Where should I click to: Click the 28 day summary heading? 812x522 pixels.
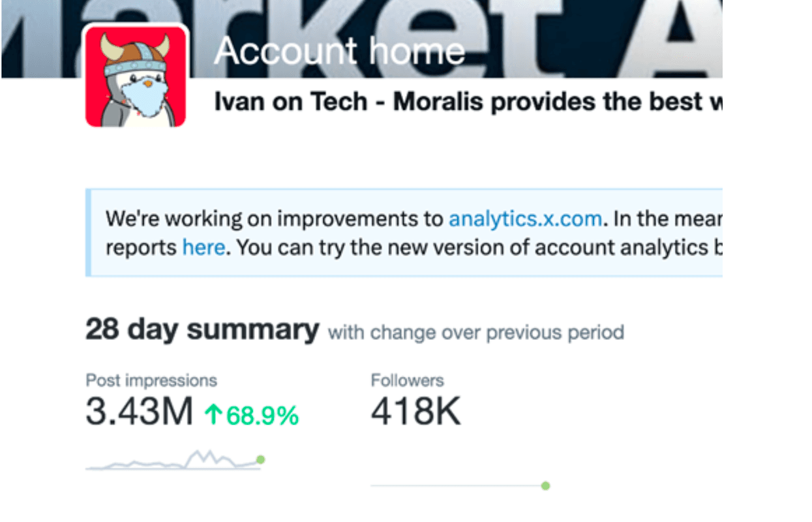202,330
